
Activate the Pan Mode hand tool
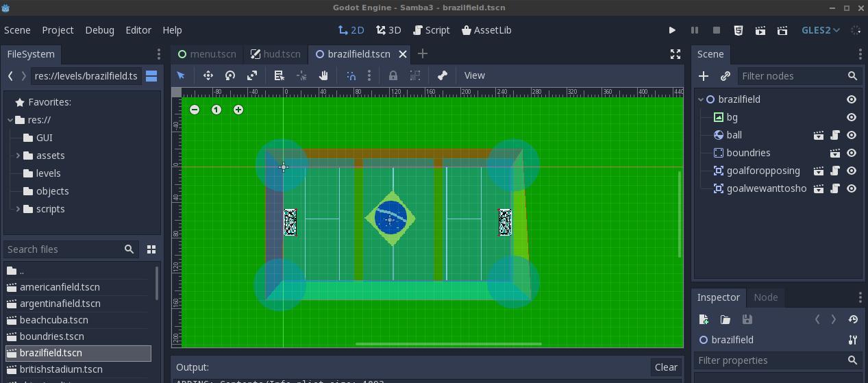point(323,75)
